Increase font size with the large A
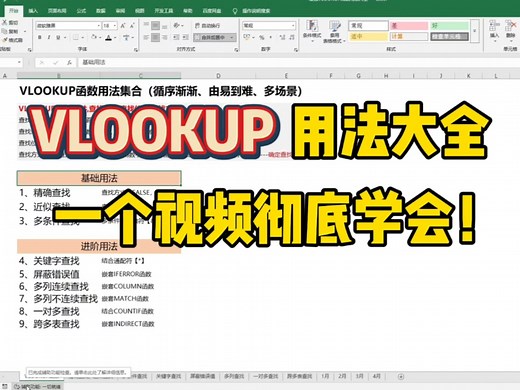The width and height of the screenshot is (520, 390). coord(123,26)
